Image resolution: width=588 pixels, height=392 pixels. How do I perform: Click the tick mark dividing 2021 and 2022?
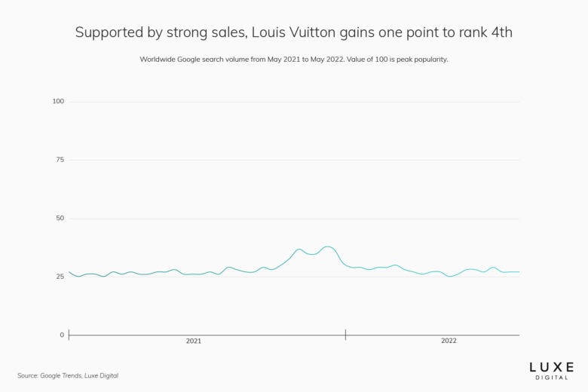(x=345, y=335)
